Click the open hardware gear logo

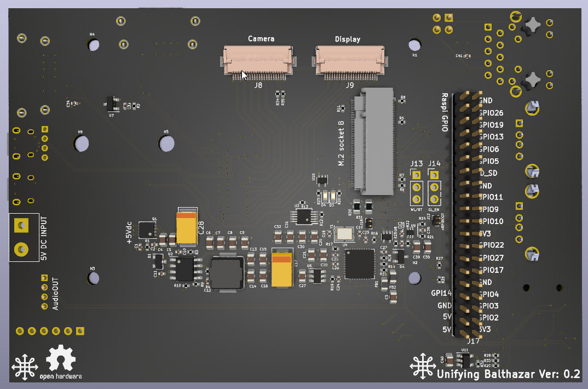point(61,358)
